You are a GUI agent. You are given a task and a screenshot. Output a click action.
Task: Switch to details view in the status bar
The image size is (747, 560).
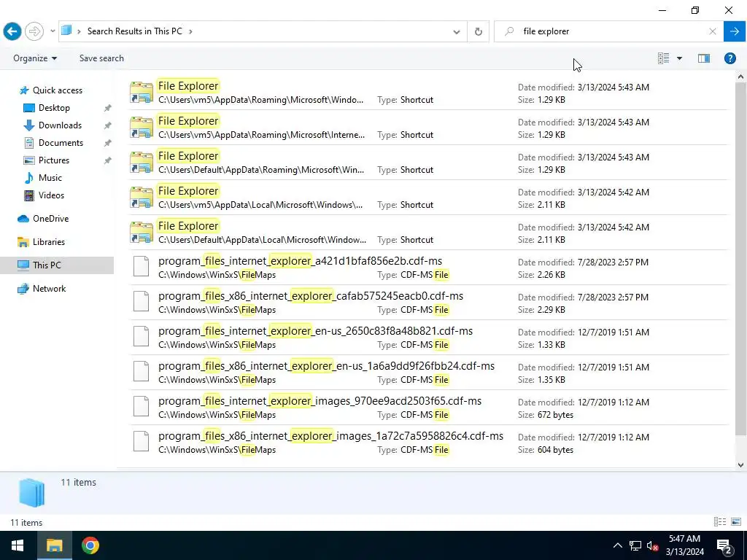point(720,522)
